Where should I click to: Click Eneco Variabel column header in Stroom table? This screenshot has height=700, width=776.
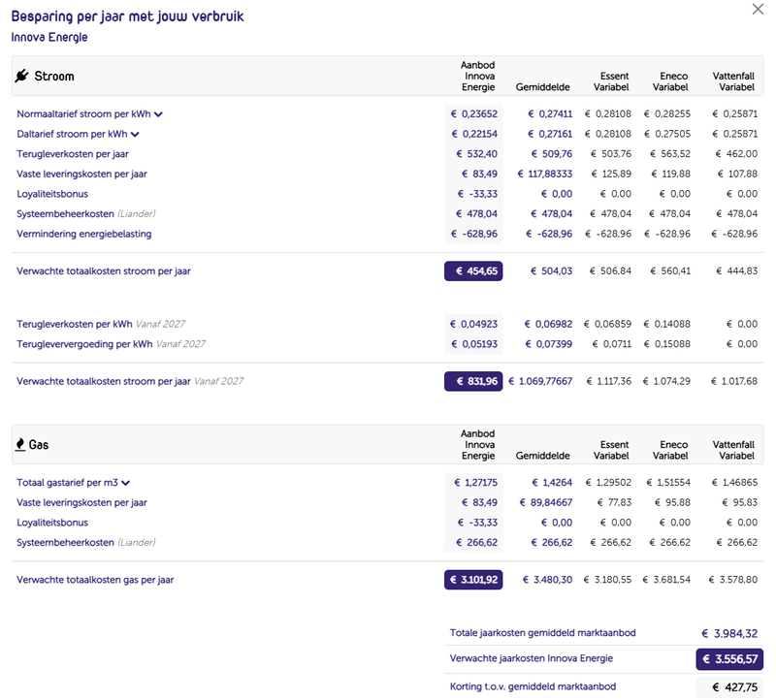(x=670, y=81)
